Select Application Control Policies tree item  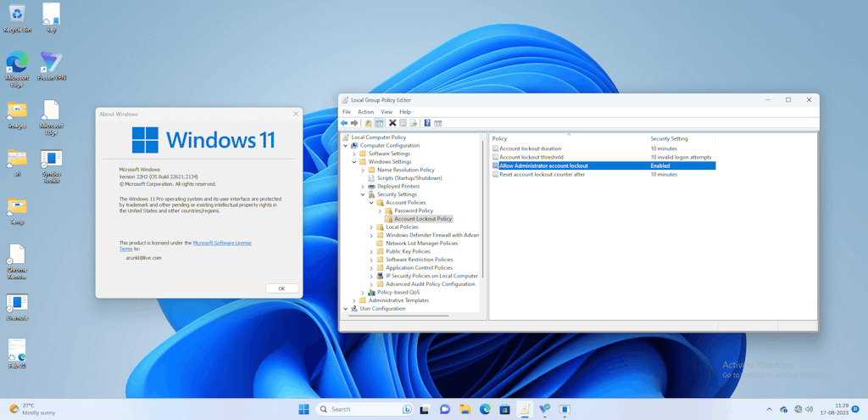coord(419,268)
